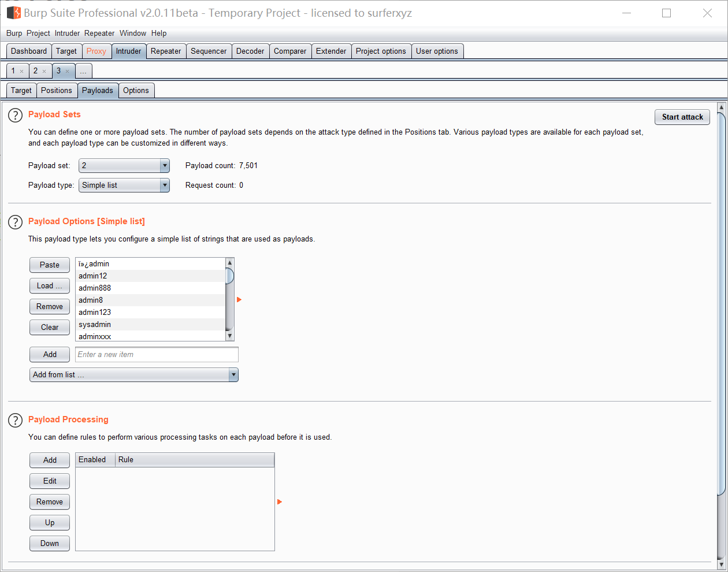
Task: Open help for Payload Processing section
Action: [15, 420]
